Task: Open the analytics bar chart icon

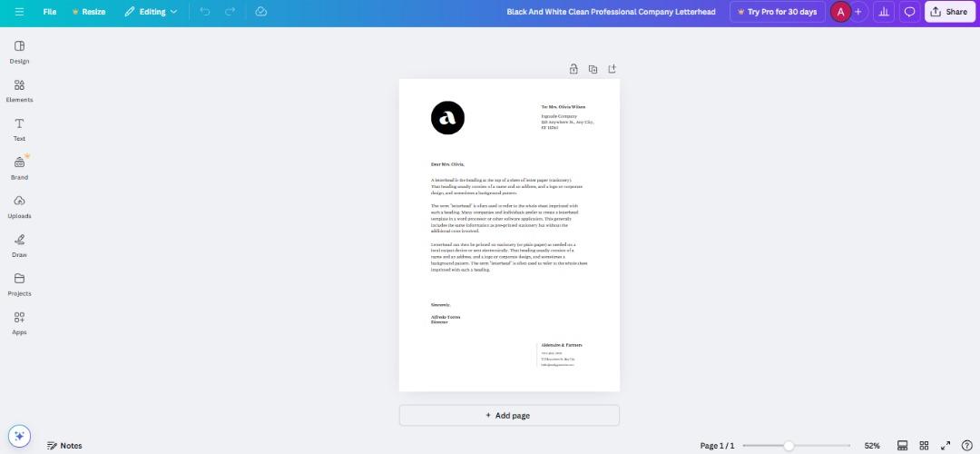Action: 884,12
